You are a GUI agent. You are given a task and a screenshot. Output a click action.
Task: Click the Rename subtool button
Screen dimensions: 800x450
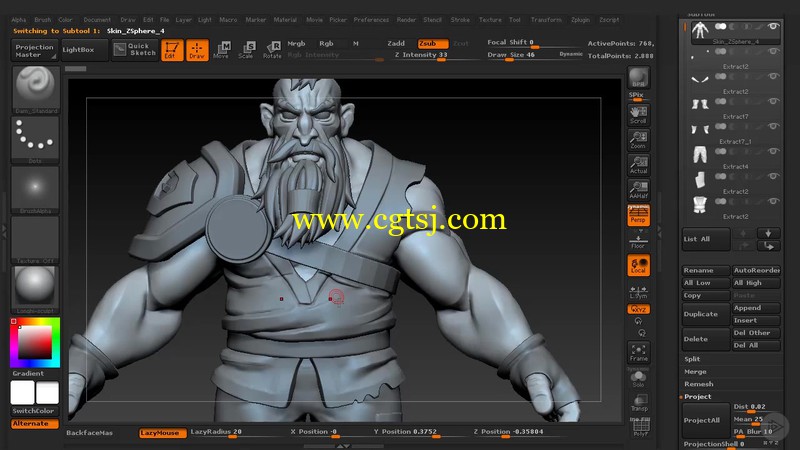pos(706,270)
